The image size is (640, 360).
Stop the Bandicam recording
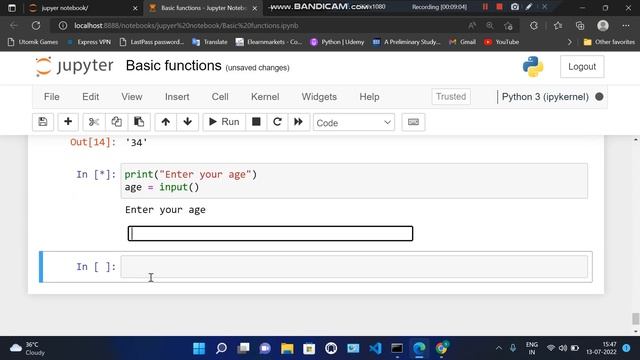(499, 7)
